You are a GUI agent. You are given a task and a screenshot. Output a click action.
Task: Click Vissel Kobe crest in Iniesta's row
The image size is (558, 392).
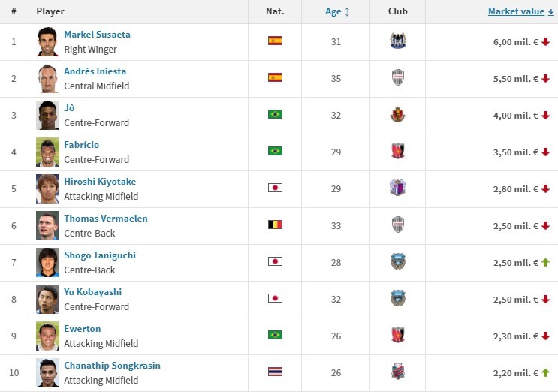[397, 77]
